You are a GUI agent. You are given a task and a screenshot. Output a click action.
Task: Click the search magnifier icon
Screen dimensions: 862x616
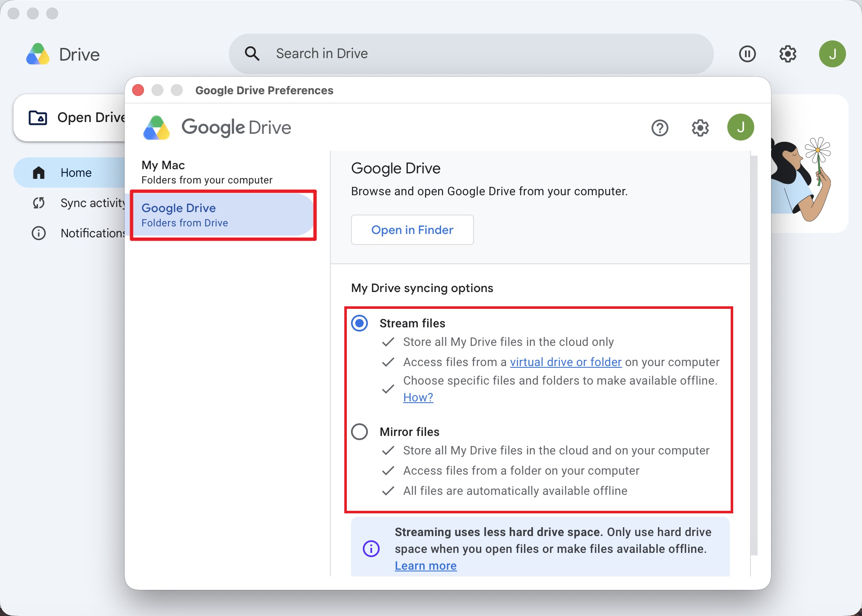(x=252, y=54)
